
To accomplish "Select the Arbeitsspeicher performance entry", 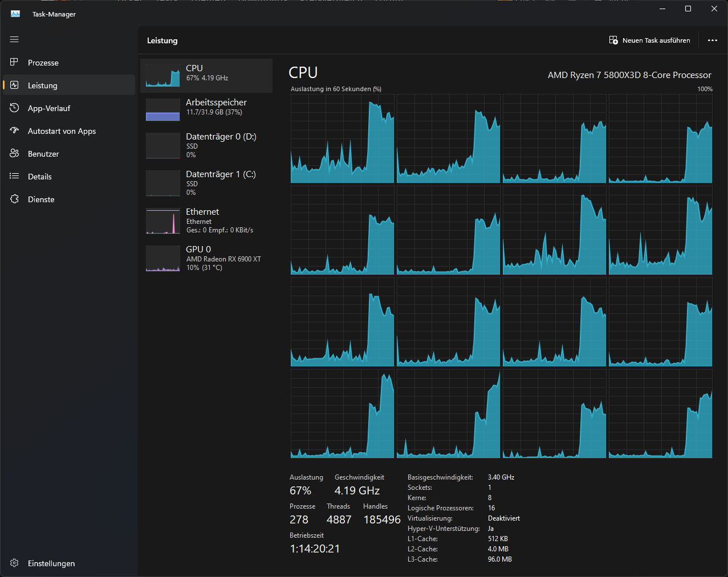I will pyautogui.click(x=206, y=110).
